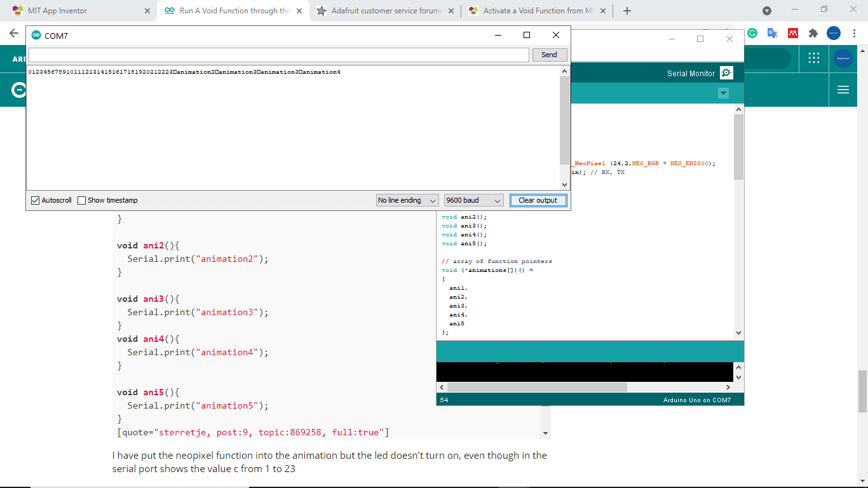Click the Arduino logo in the COM7 title bar
The height and width of the screenshot is (488, 868).
coord(36,35)
